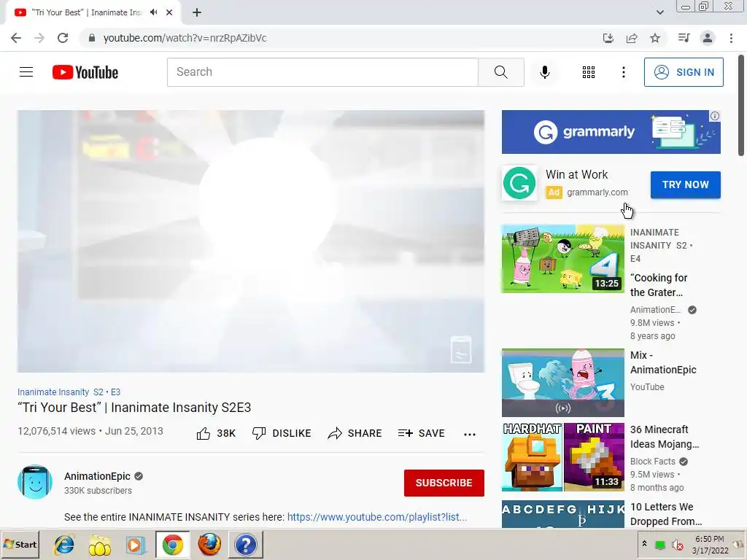Open more actions ellipsis under video
This screenshot has width=747, height=560.
click(x=470, y=434)
